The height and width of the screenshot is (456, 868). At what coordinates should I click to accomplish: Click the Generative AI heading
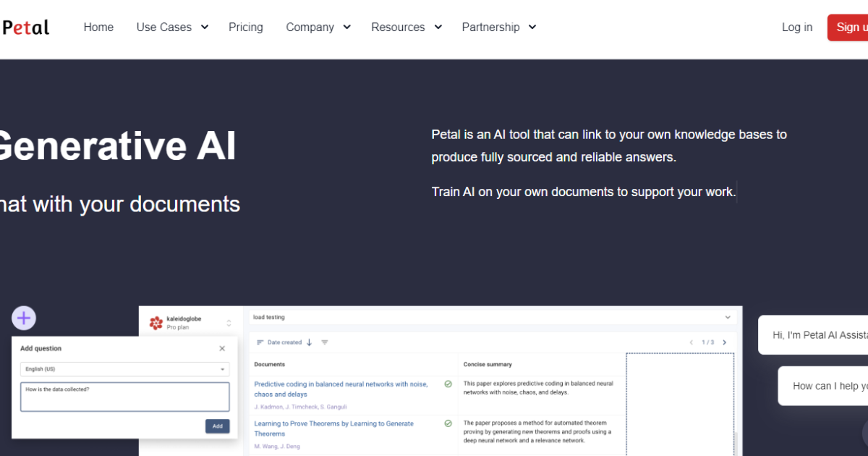118,145
